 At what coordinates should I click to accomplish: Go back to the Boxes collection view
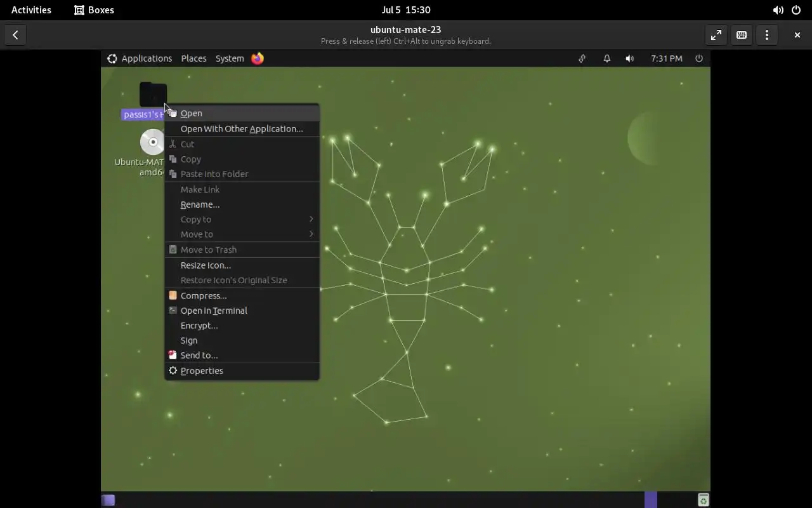(x=15, y=35)
